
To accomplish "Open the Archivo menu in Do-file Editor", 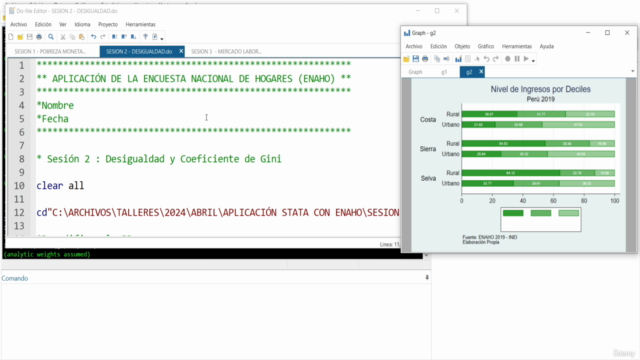I will (x=18, y=24).
